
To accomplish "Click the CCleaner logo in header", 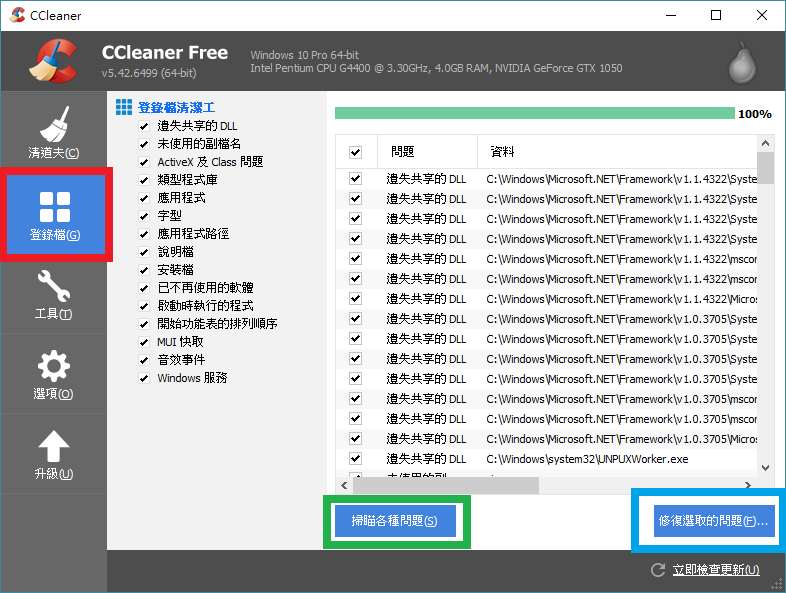I will tap(53, 61).
